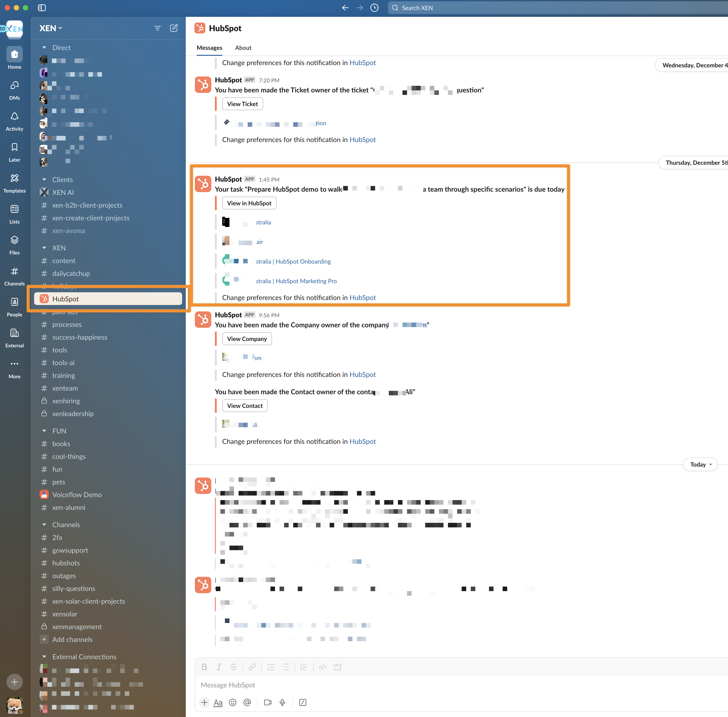Collapse the Clients sidebar section
The image size is (728, 717).
pos(44,180)
